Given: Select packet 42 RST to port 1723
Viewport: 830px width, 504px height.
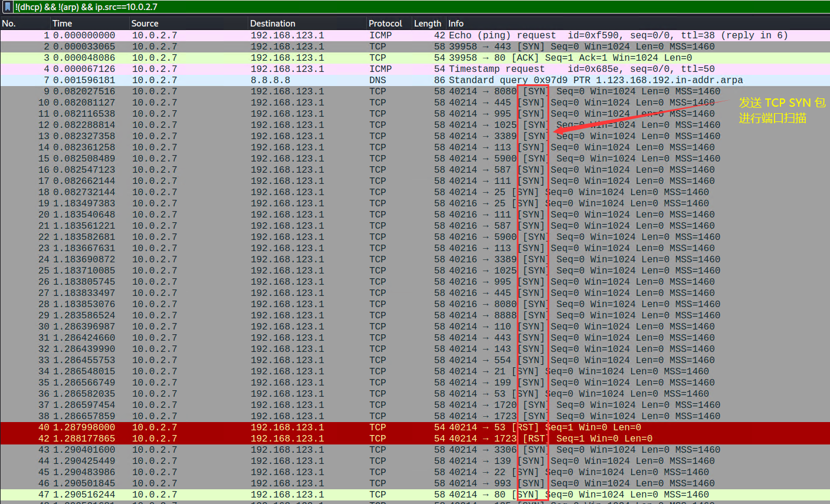Looking at the screenshot, I should (415, 439).
